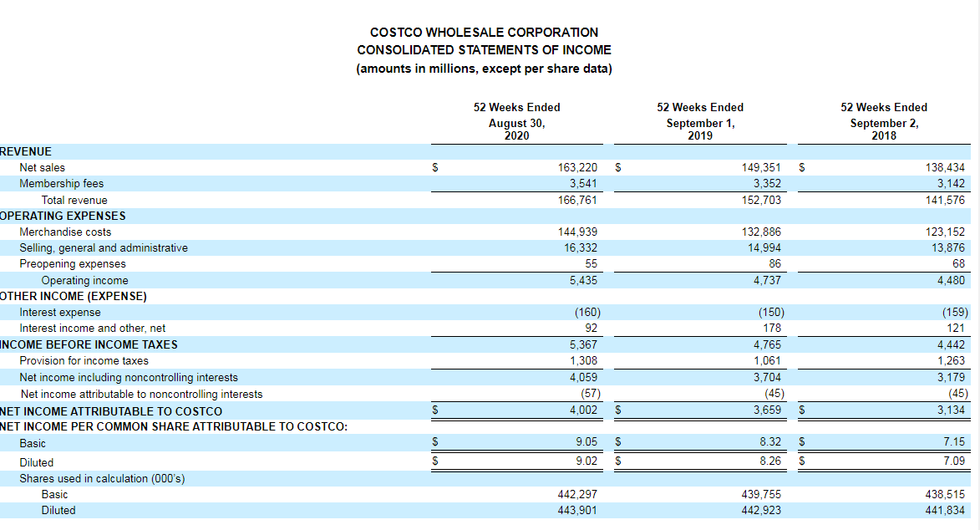Image resolution: width=980 pixels, height=530 pixels.
Task: Select net sales value 163,220
Action: tap(576, 168)
